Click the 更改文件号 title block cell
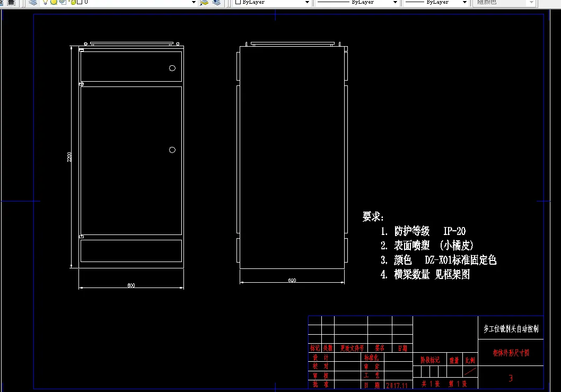Image resolution: width=561 pixels, height=392 pixels. 352,348
